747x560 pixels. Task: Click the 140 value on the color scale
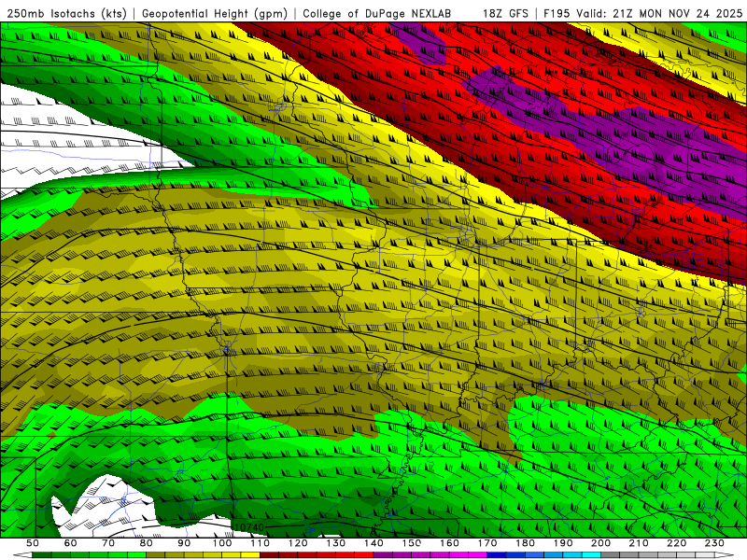(x=373, y=543)
